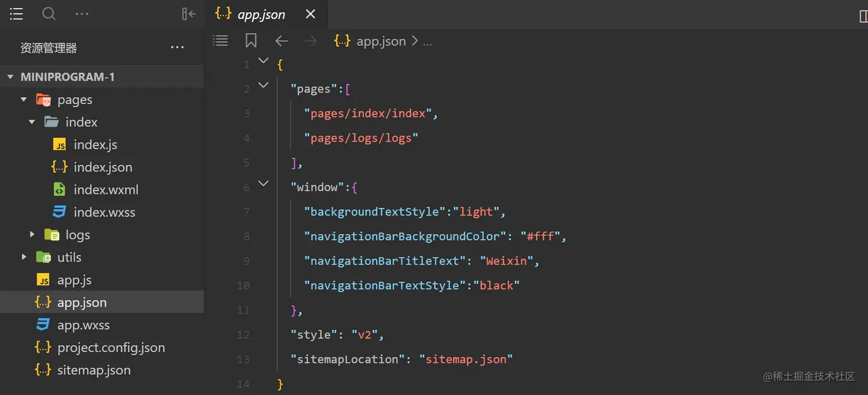This screenshot has height=395, width=868.
Task: Click the JS icon beside index.js
Action: [x=59, y=145]
